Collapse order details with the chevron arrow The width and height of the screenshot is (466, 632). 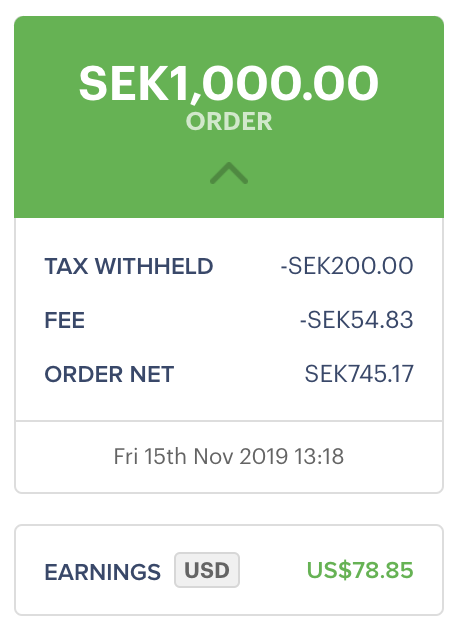(229, 173)
